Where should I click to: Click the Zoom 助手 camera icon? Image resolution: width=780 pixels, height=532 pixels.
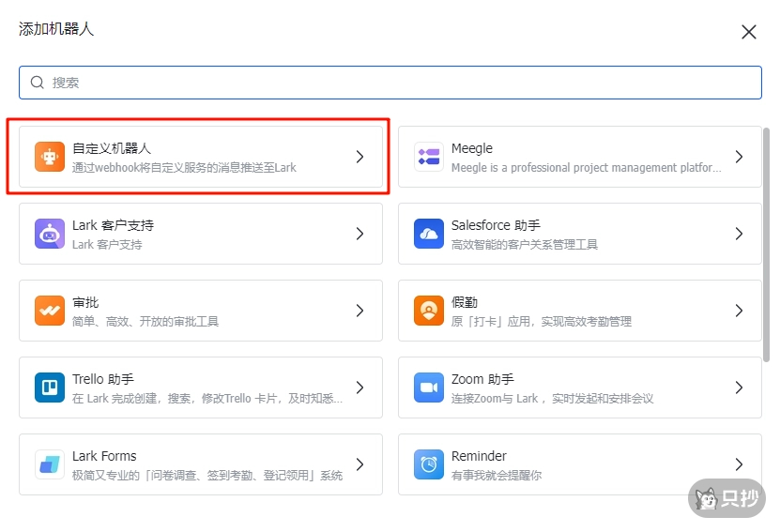[429, 388]
